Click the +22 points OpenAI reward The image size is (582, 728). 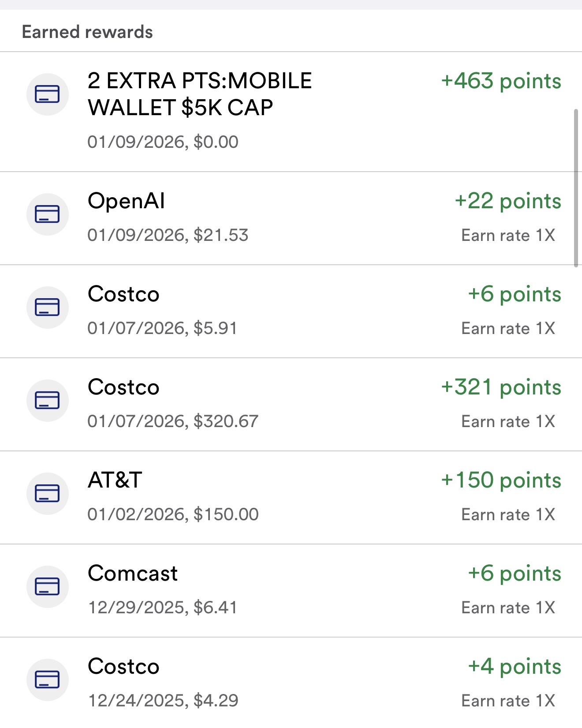point(507,201)
